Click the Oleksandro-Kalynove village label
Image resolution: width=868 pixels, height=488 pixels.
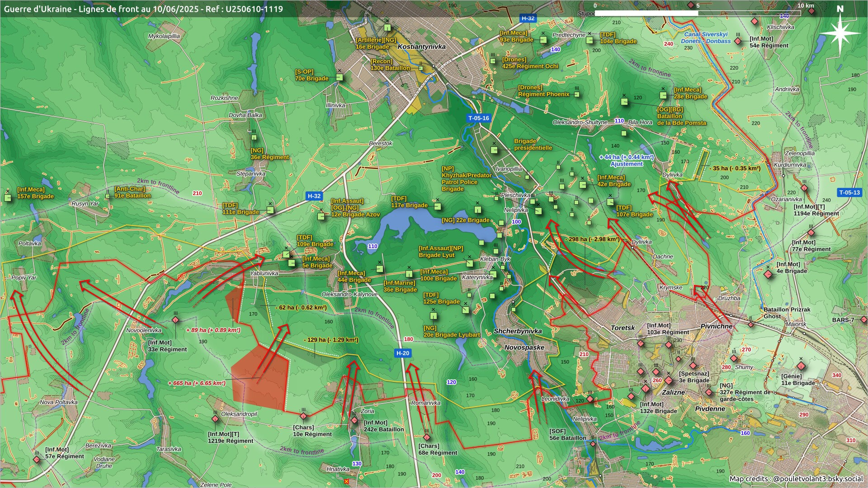349,294
